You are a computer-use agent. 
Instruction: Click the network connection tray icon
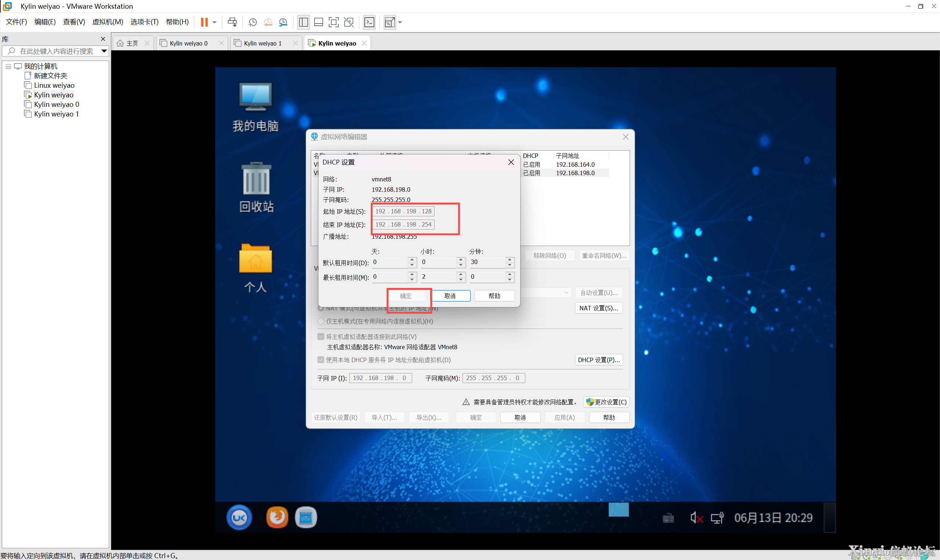pyautogui.click(x=717, y=518)
